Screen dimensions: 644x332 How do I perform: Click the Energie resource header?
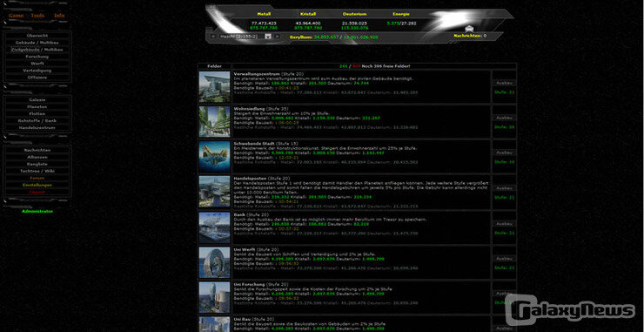tap(401, 14)
